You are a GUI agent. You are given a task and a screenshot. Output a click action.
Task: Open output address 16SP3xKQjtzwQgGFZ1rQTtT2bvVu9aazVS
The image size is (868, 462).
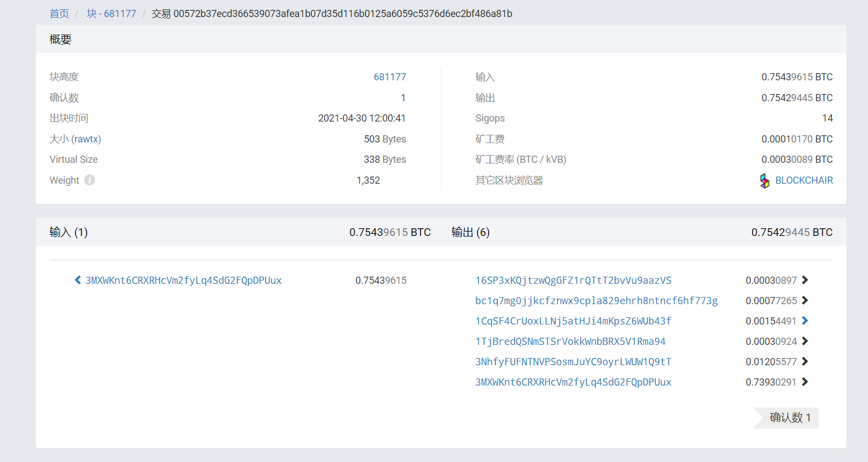coord(573,280)
